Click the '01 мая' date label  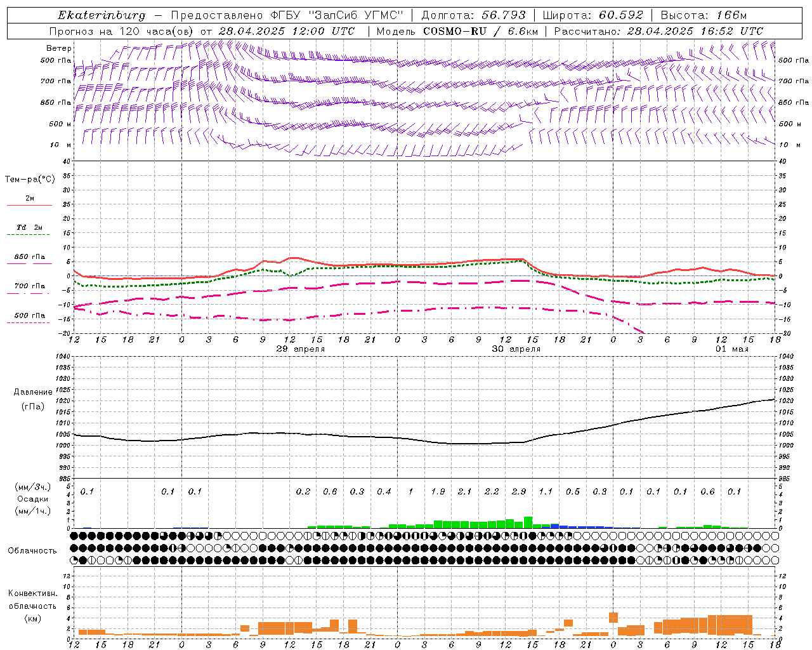pyautogui.click(x=732, y=349)
